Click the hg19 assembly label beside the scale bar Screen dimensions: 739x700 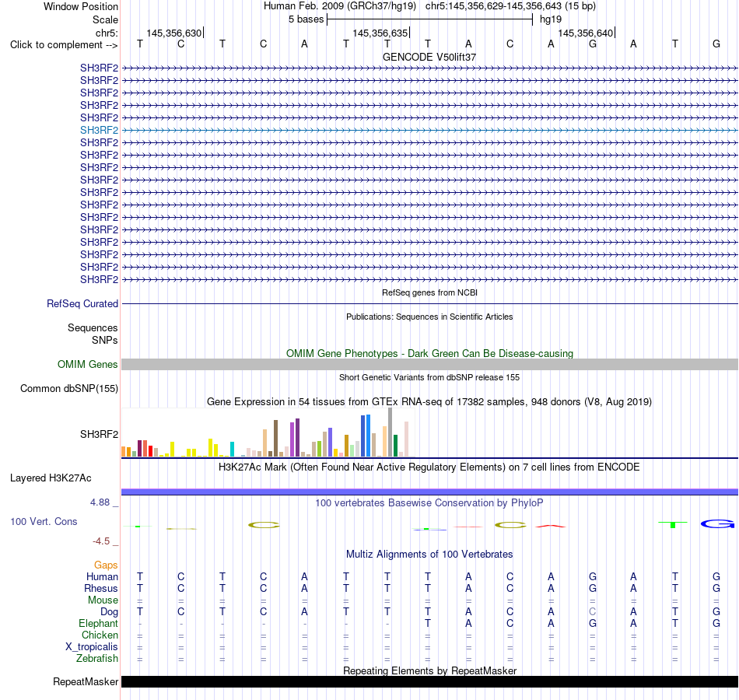click(551, 19)
